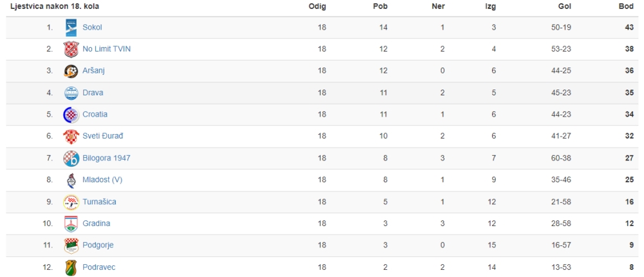Click the Sokol club crest icon
644x277 pixels.
tap(71, 28)
